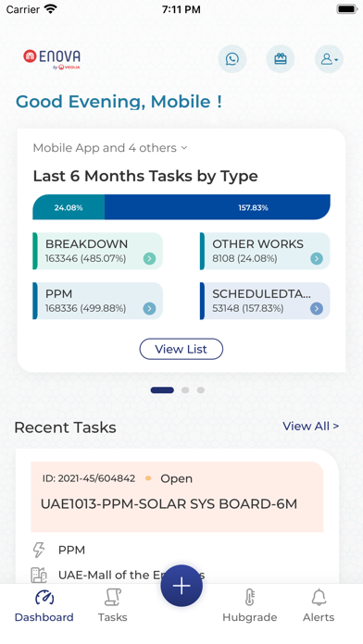Go to the second carousel page dot
Viewport: 363px width, 644px height.
click(x=185, y=390)
